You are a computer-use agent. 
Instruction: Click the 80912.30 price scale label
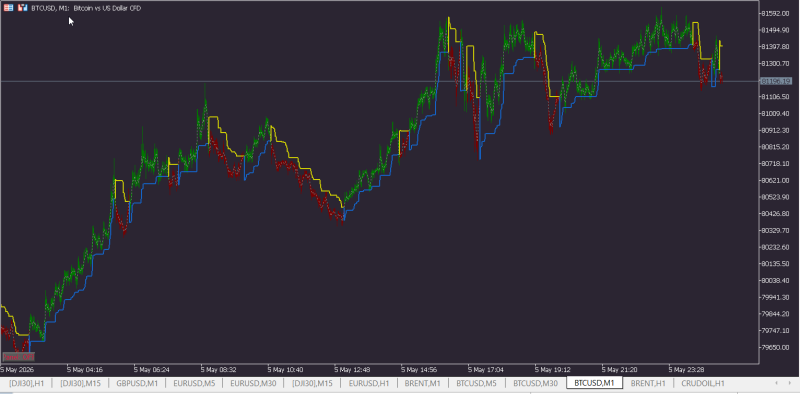[x=776, y=130]
